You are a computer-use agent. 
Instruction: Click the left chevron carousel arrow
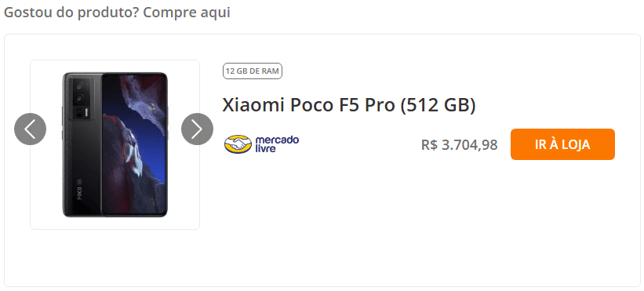(x=30, y=129)
